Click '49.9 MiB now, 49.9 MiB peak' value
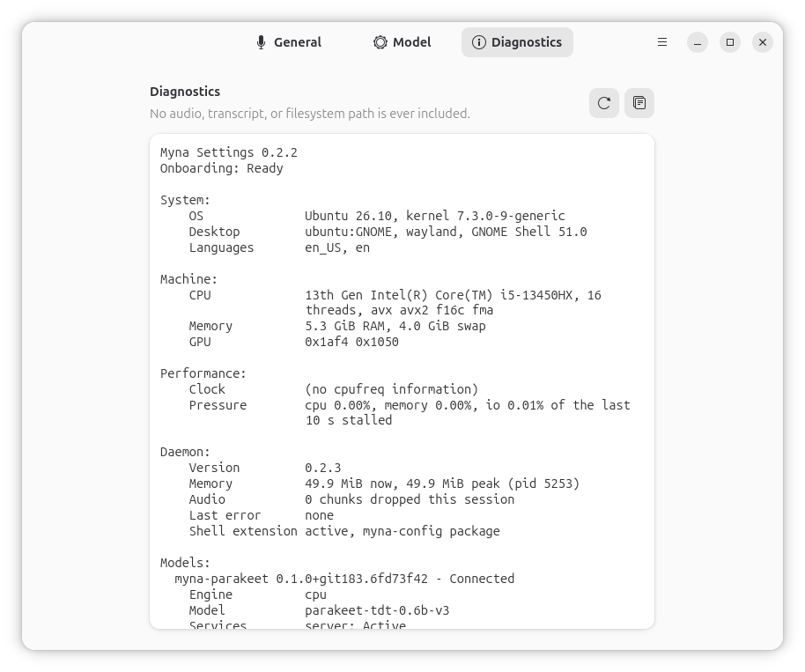 pyautogui.click(x=442, y=484)
